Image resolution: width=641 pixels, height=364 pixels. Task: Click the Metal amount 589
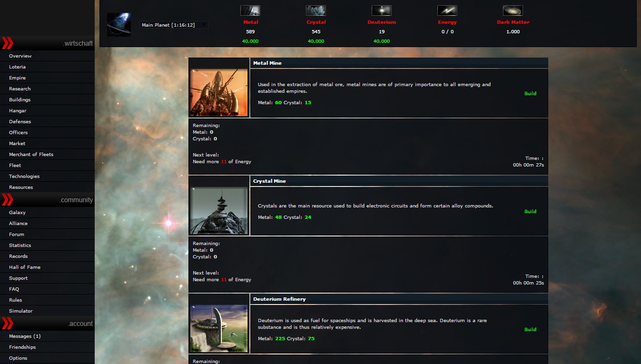coord(250,32)
